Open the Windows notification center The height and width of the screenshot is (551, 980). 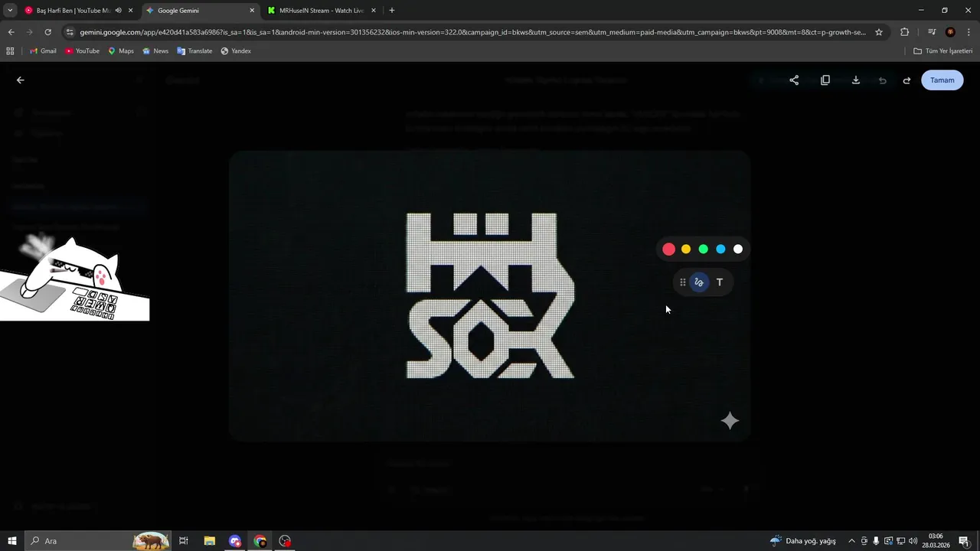(x=964, y=541)
